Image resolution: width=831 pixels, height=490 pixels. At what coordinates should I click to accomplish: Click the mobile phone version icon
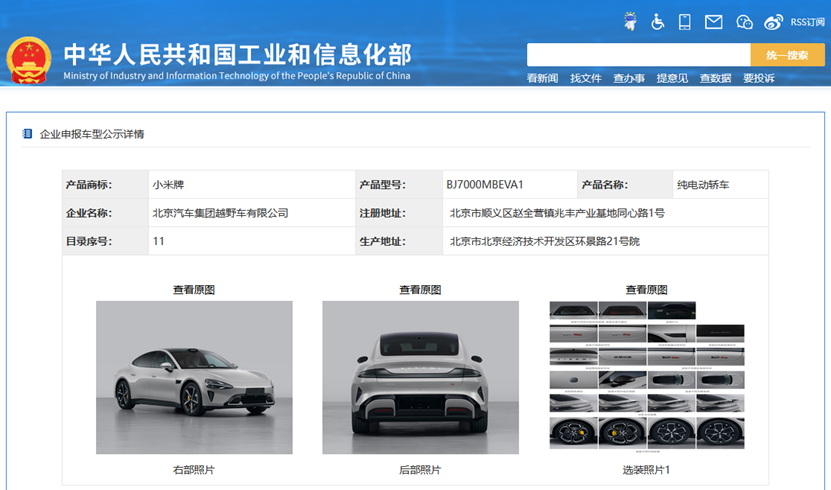coord(685,21)
